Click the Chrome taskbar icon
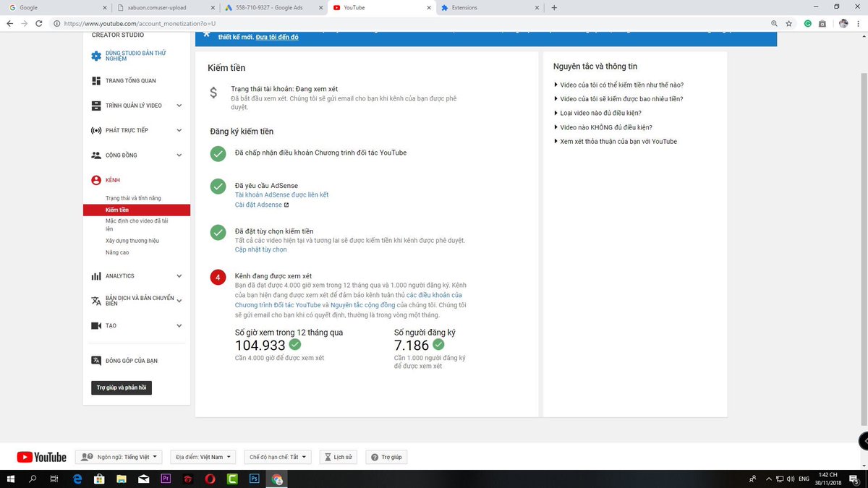The width and height of the screenshot is (868, 488). point(277,479)
